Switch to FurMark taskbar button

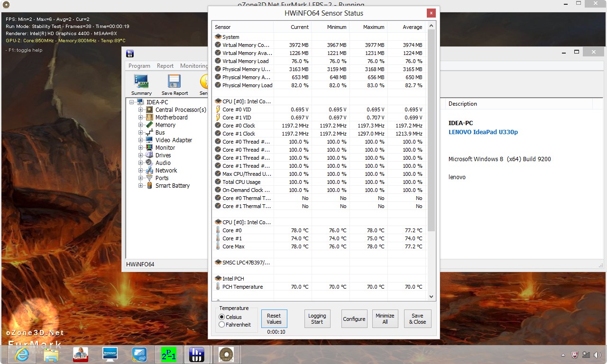[227, 354]
